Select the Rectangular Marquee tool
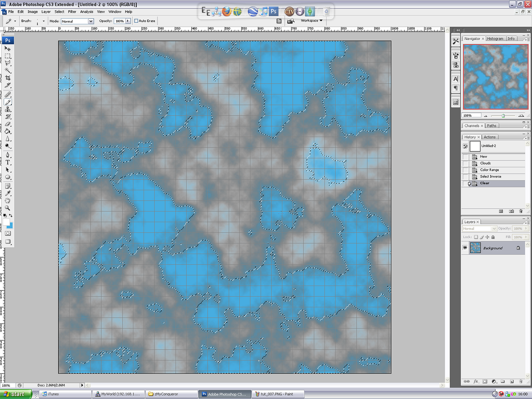The height and width of the screenshot is (399, 532). [7, 56]
